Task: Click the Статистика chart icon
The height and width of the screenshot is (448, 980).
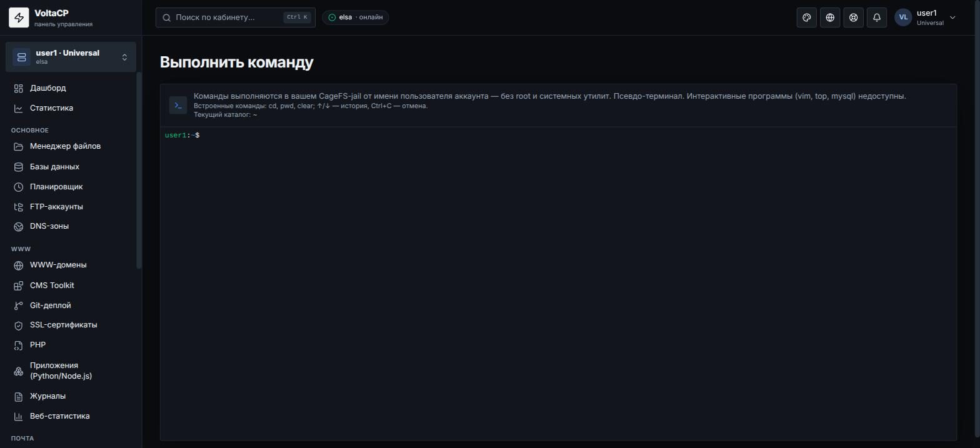Action: pos(19,108)
